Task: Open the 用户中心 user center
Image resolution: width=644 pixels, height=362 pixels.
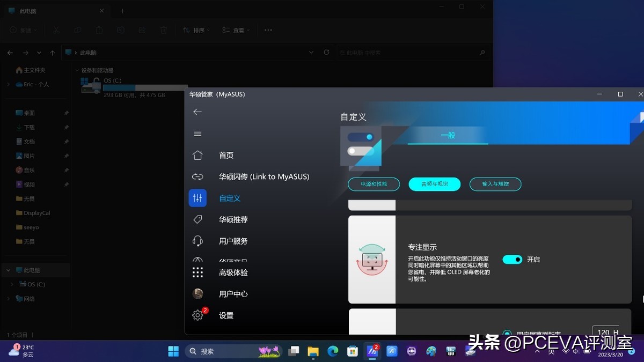Action: click(x=232, y=293)
